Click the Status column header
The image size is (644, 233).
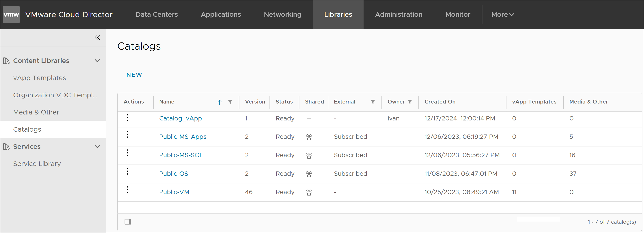(x=284, y=102)
